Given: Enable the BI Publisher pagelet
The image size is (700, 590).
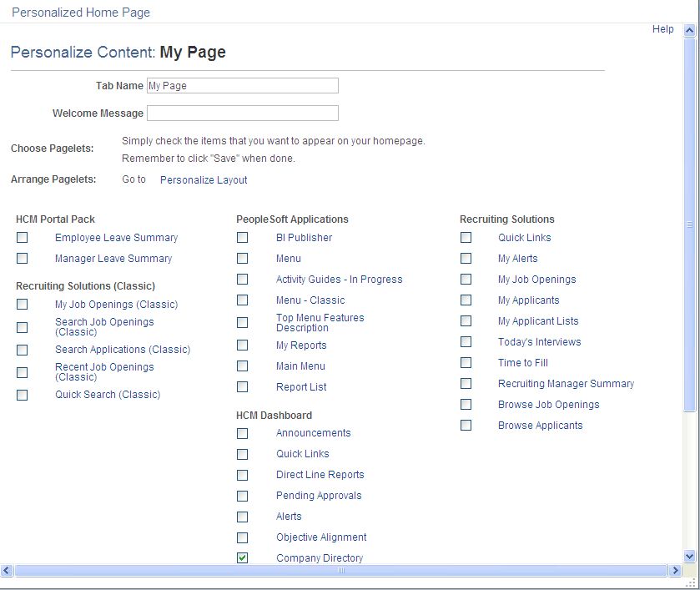Looking at the screenshot, I should pos(242,237).
